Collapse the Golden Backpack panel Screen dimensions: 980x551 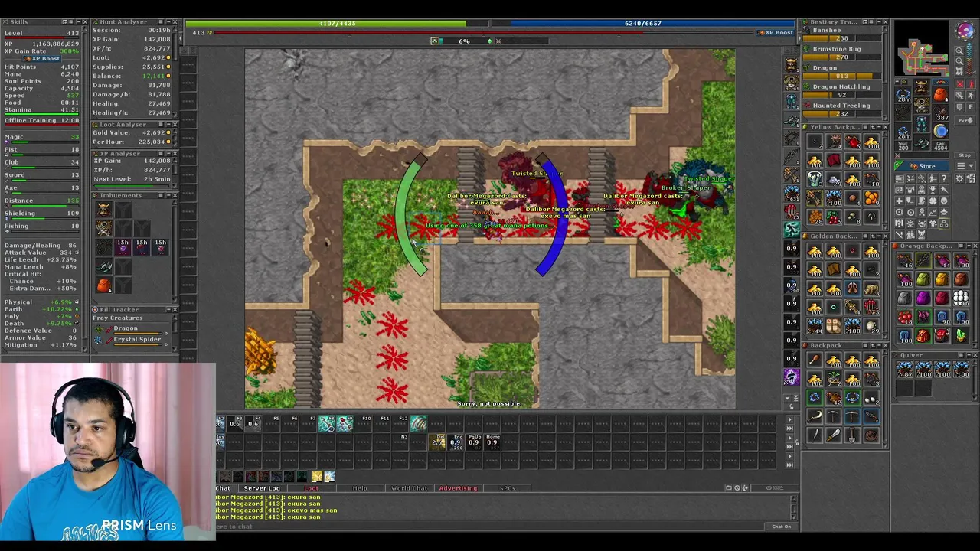coord(879,236)
